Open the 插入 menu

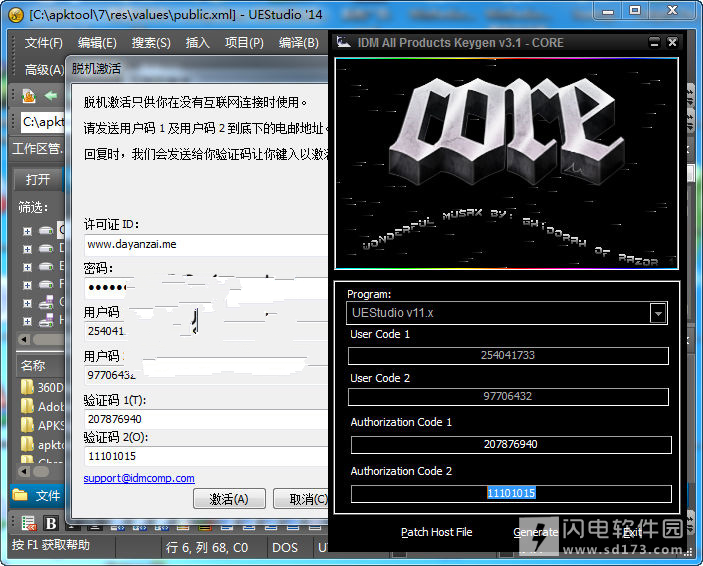click(x=198, y=43)
